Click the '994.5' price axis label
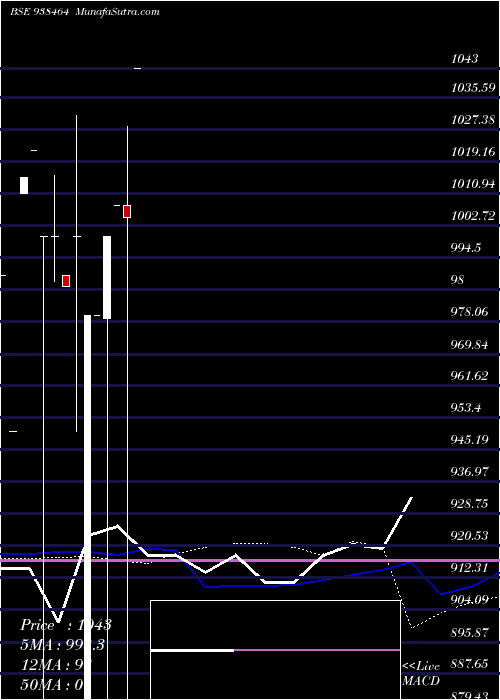The image size is (500, 700). 467,248
